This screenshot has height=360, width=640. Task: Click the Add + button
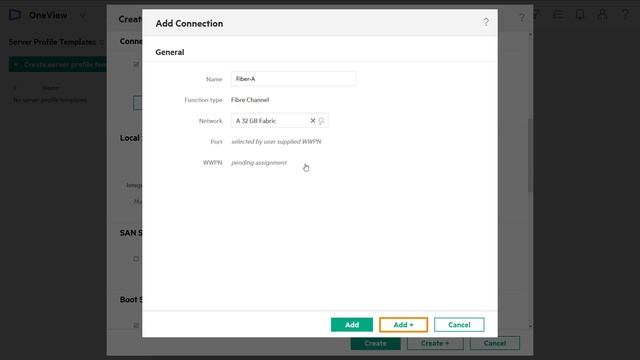[x=403, y=325]
